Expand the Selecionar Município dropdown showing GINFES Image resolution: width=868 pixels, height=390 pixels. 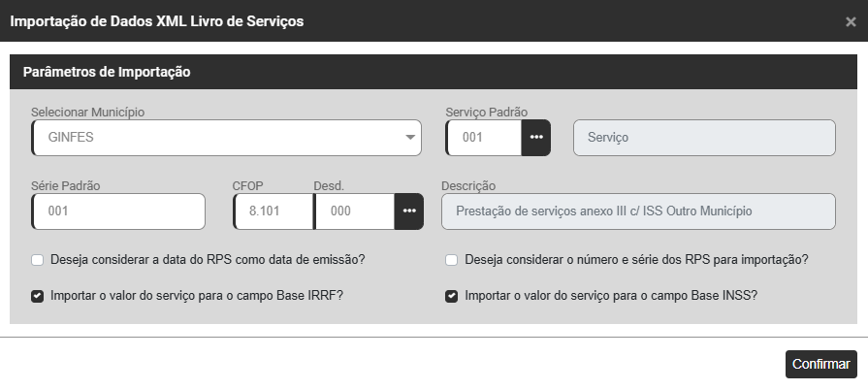tap(227, 138)
